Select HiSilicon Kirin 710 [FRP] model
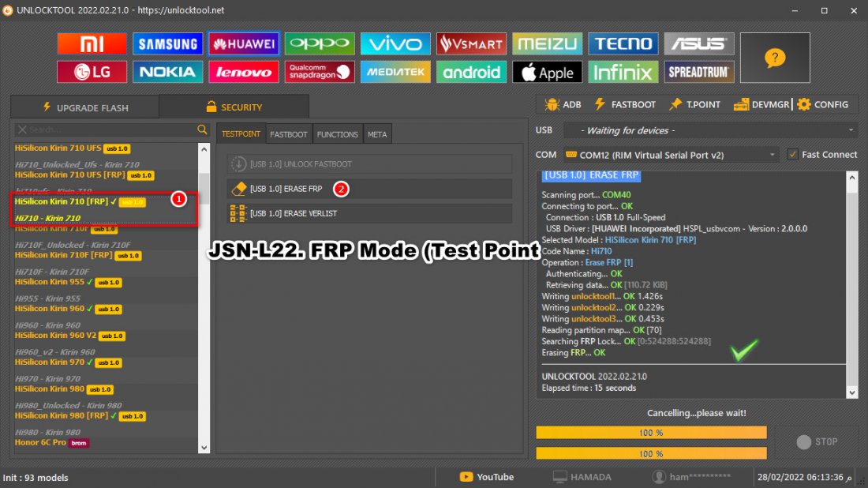 80,201
